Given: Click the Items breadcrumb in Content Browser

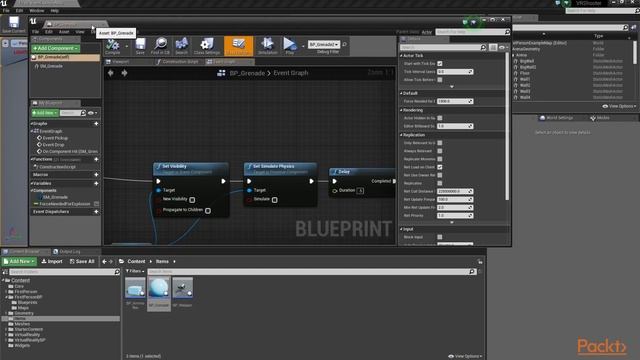Looking at the screenshot, I should 162,262.
